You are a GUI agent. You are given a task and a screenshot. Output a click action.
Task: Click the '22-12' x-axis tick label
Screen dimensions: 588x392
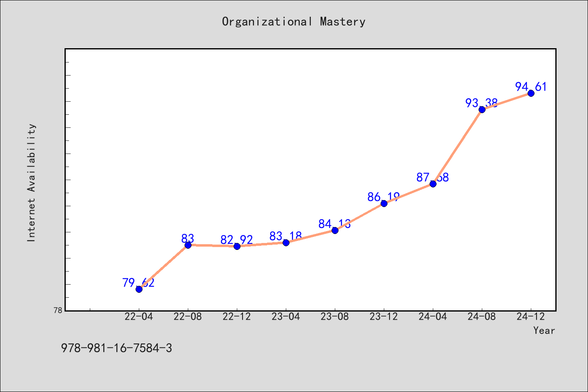(237, 317)
